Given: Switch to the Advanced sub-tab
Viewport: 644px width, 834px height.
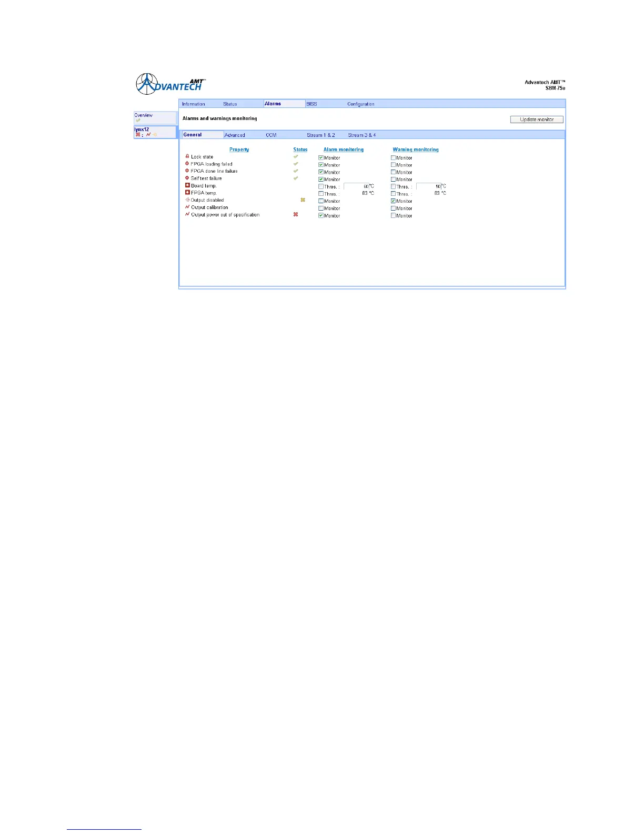Looking at the screenshot, I should click(235, 135).
